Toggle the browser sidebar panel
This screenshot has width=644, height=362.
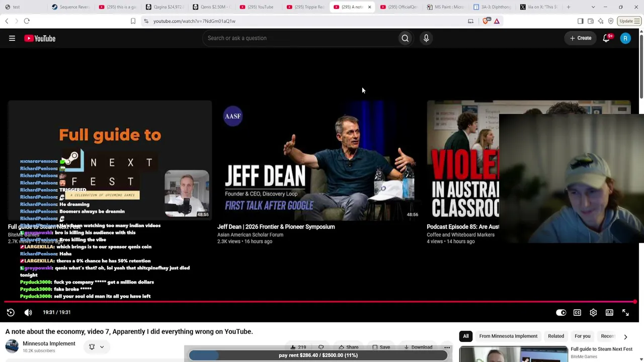(580, 21)
